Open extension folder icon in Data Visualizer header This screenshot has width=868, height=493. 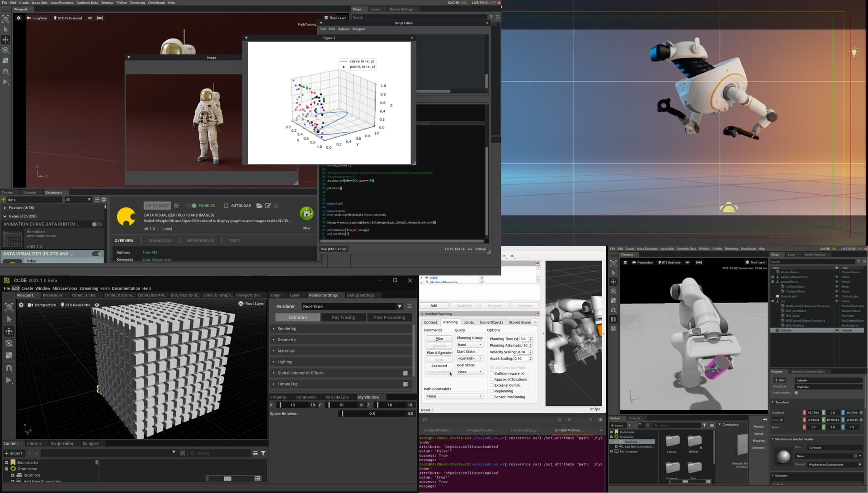[x=259, y=206]
